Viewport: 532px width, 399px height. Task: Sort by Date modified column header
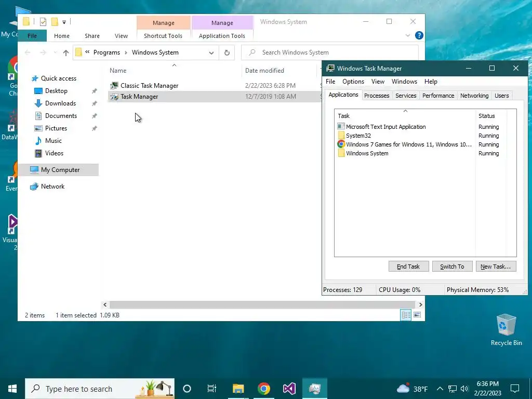point(279,71)
